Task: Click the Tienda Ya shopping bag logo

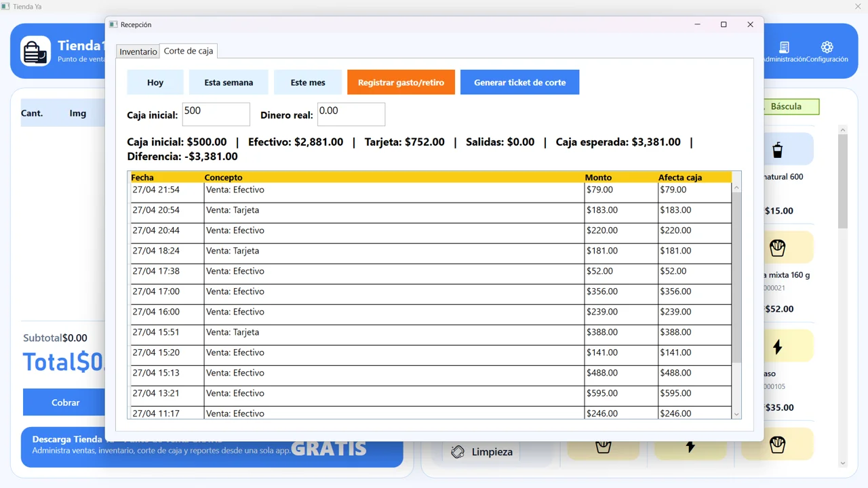Action: pos(35,51)
